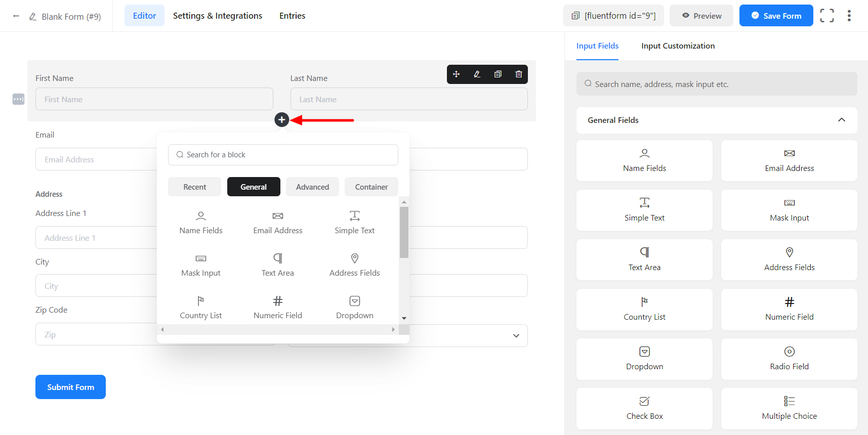Click the Search for a block field

click(x=283, y=155)
